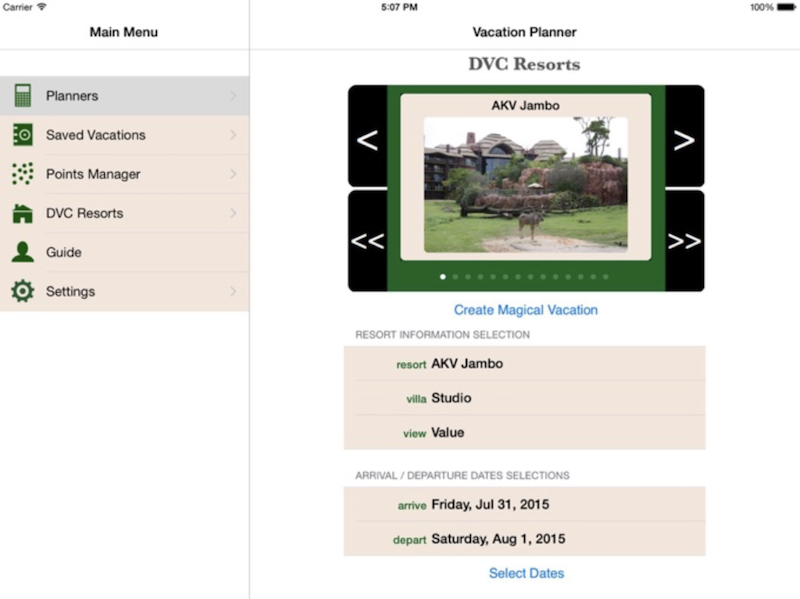Jump forward with the double right arrow
This screenshot has width=800, height=599.
click(685, 241)
